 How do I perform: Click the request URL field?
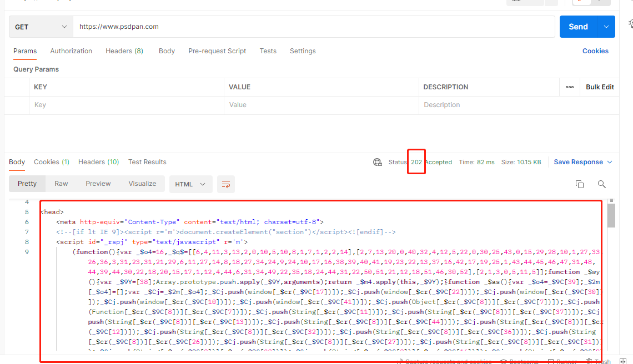[x=314, y=27]
